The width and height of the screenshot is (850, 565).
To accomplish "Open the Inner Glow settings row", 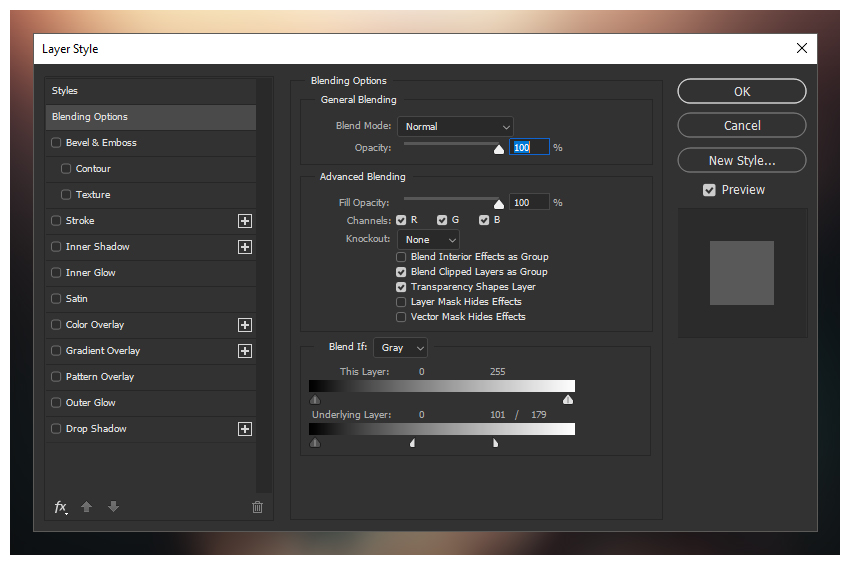I will click(151, 273).
